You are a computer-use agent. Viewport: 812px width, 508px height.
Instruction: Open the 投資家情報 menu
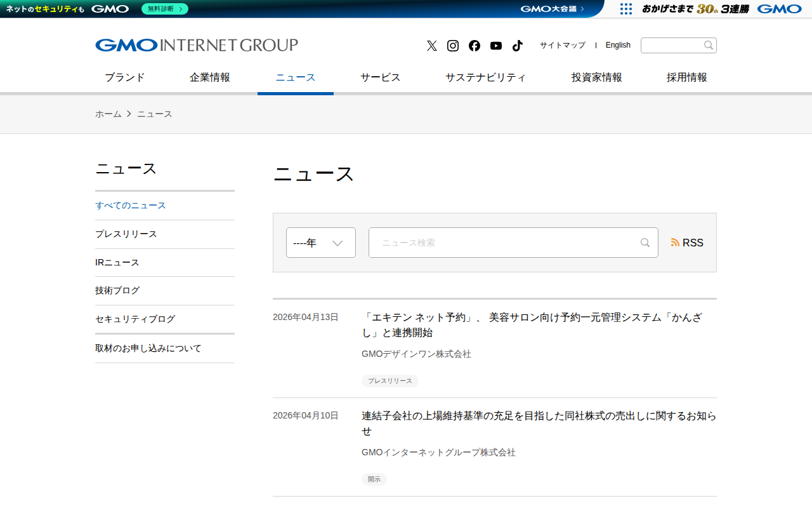pyautogui.click(x=597, y=77)
